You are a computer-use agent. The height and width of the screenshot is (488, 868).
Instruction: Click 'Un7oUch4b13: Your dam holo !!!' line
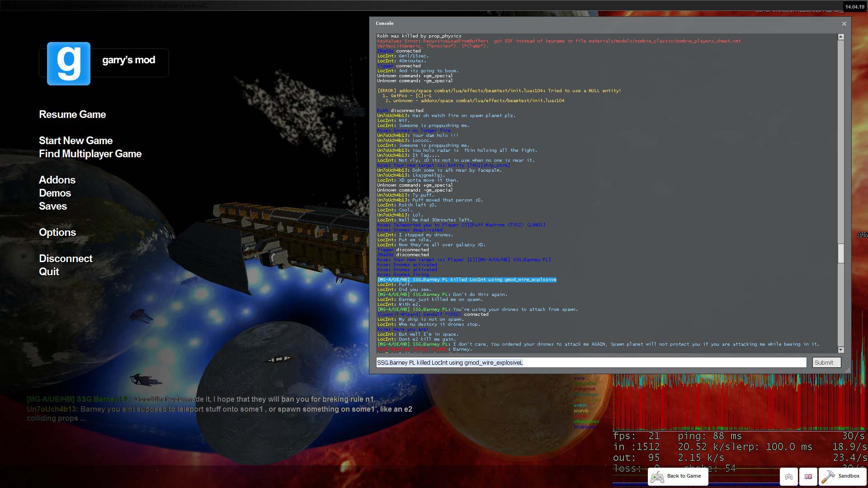(x=418, y=136)
